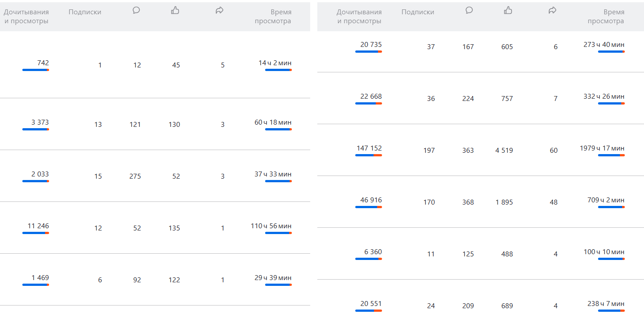Sort by 'Дочитывания и просмотры' in left table
644x335 pixels.
(x=26, y=17)
